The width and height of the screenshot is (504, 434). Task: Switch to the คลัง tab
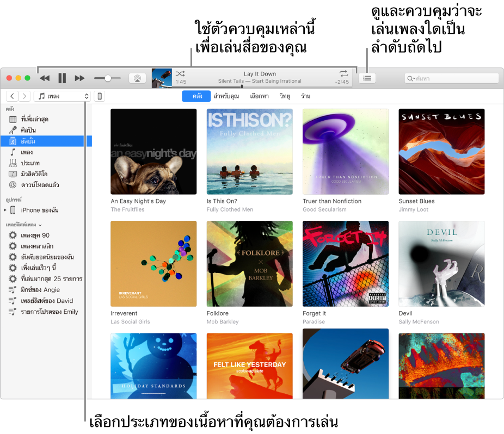(196, 96)
